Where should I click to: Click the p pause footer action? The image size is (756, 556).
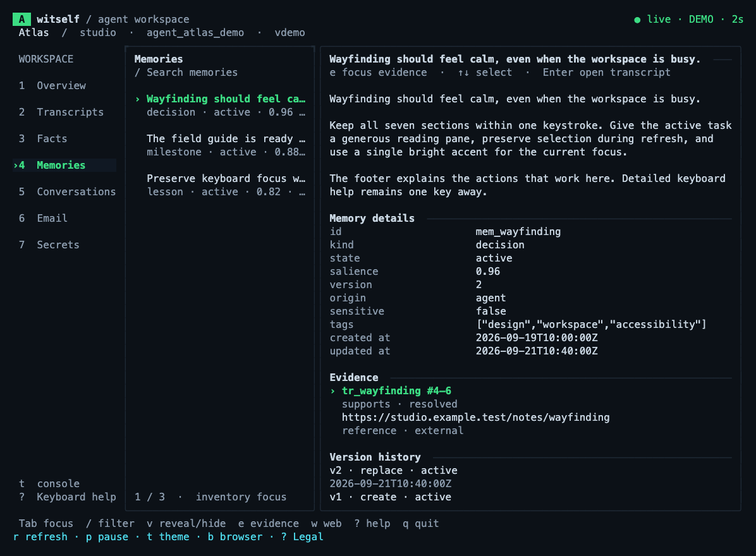pos(107,536)
